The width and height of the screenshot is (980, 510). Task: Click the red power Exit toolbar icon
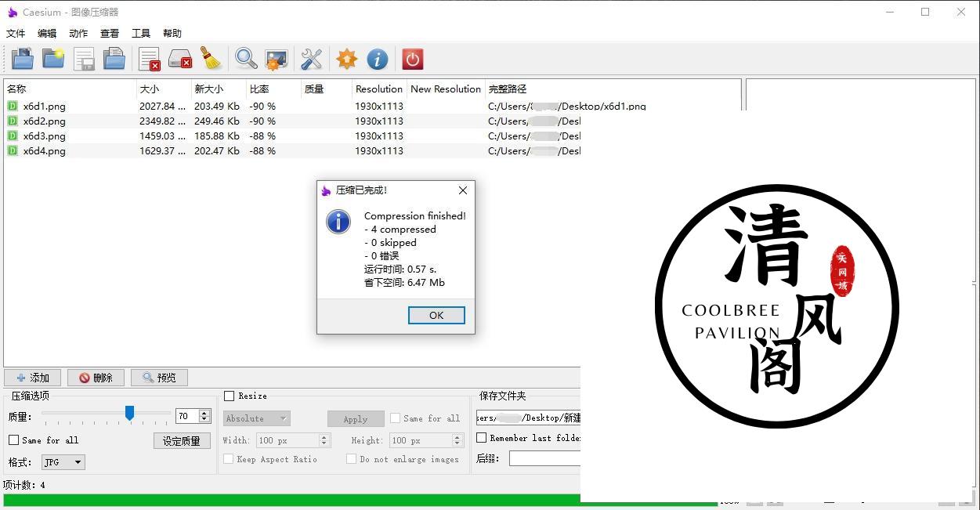click(412, 59)
